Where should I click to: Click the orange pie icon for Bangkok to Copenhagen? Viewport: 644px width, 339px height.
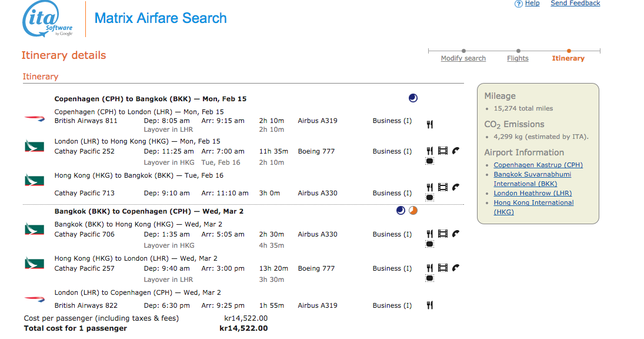coord(413,210)
